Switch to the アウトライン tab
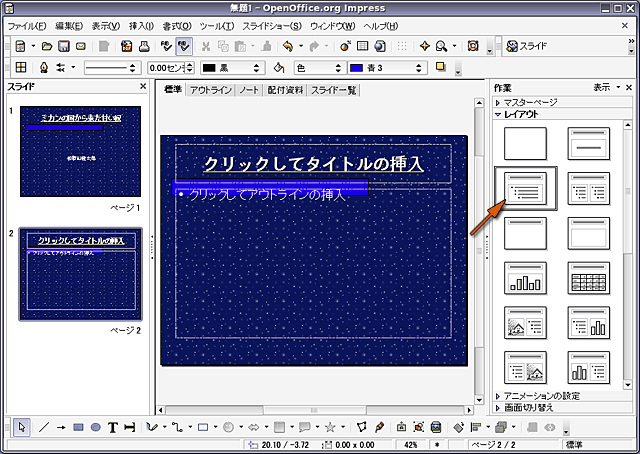The image size is (640, 454). click(x=210, y=90)
